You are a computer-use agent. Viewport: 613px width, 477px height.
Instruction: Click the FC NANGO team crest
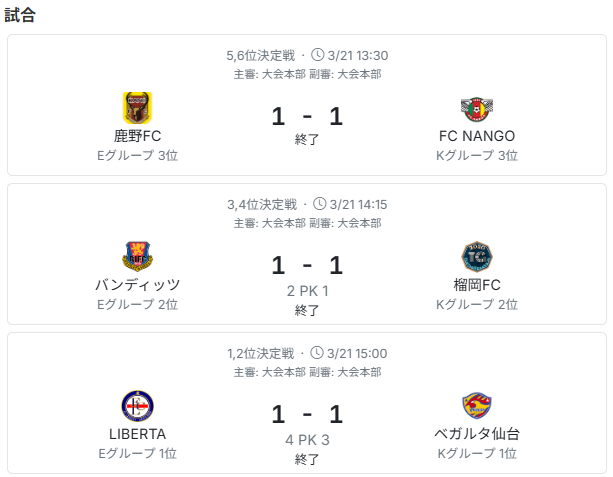click(x=476, y=107)
